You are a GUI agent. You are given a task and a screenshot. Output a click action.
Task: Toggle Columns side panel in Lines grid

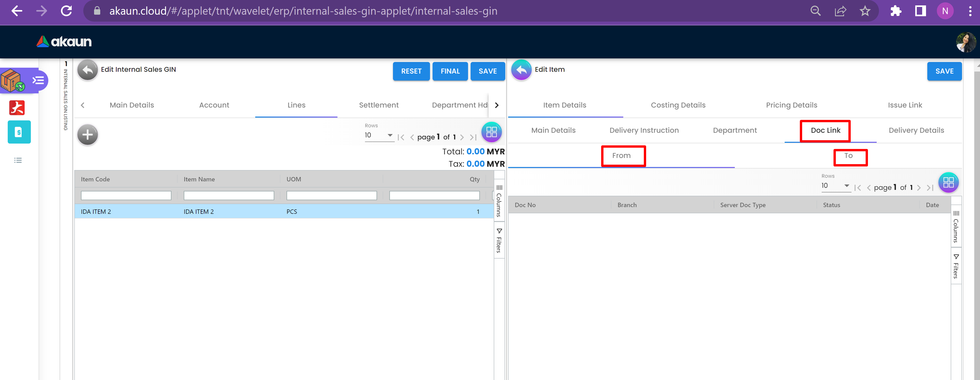pyautogui.click(x=499, y=201)
